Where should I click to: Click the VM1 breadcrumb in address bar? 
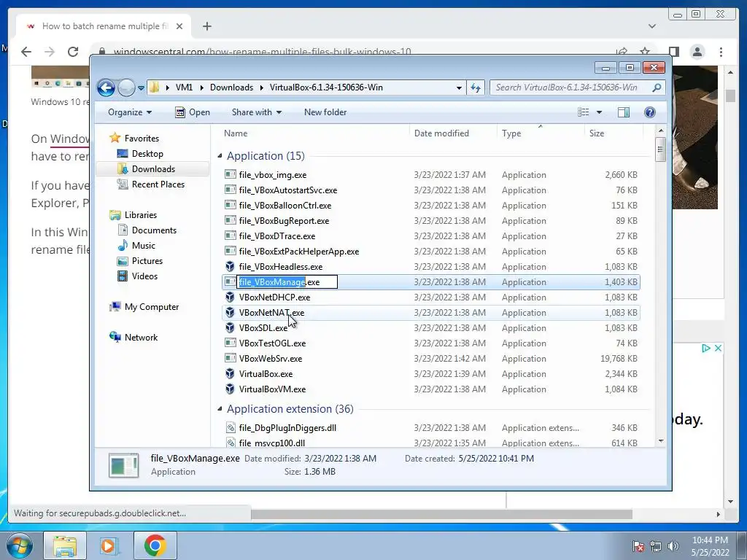point(184,87)
